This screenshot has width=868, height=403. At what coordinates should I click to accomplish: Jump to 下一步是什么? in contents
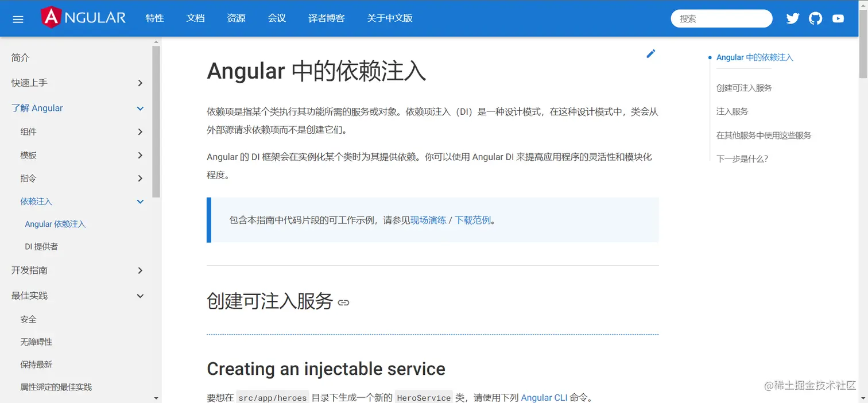pos(742,158)
